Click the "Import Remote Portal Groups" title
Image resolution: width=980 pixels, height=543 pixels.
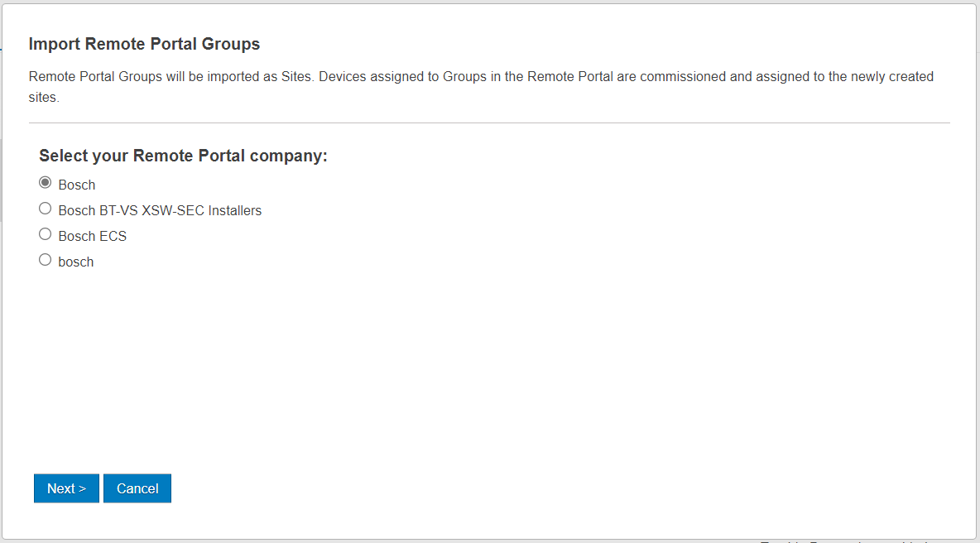coord(144,44)
